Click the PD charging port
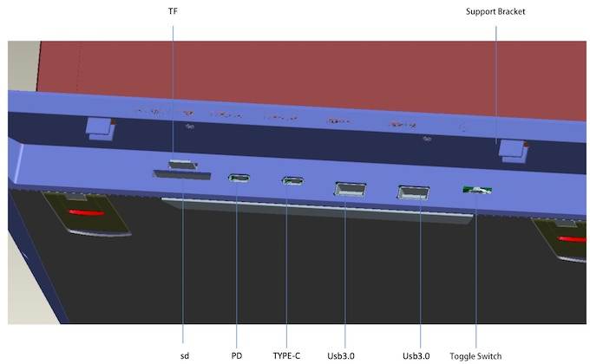Viewport: 590px width, 364px height. (239, 179)
